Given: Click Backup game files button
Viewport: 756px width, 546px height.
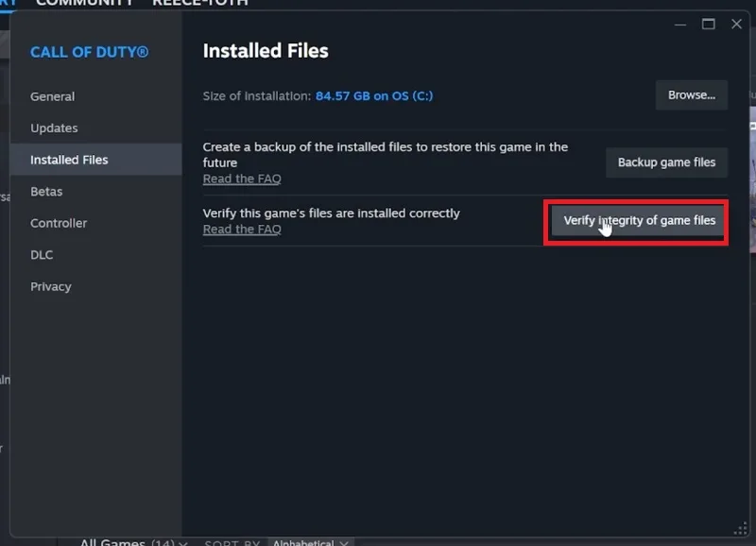Looking at the screenshot, I should 666,162.
